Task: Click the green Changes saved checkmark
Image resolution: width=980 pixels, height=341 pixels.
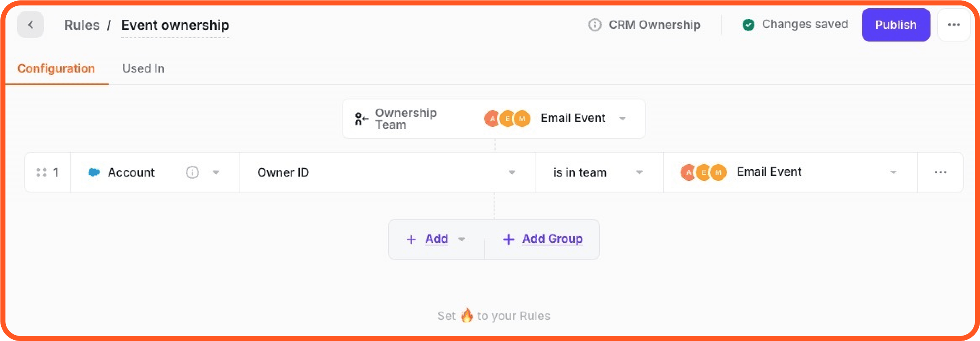Action: point(748,25)
